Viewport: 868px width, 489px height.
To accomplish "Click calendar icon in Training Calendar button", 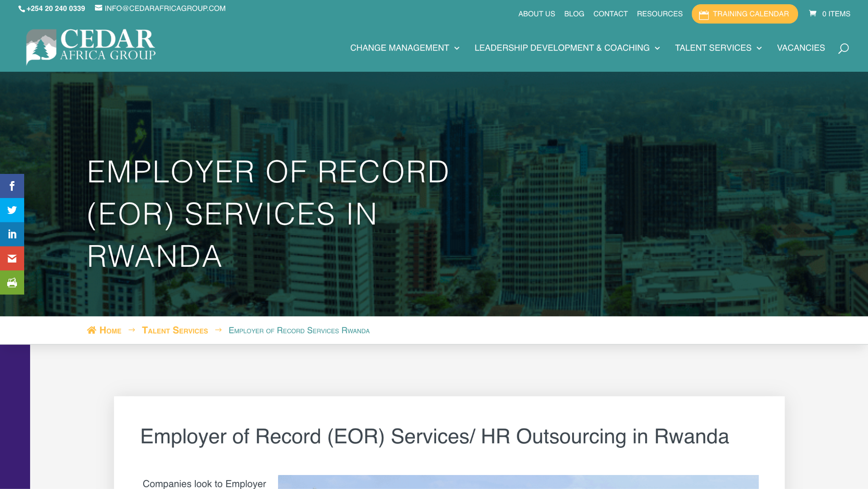I will pos(704,15).
